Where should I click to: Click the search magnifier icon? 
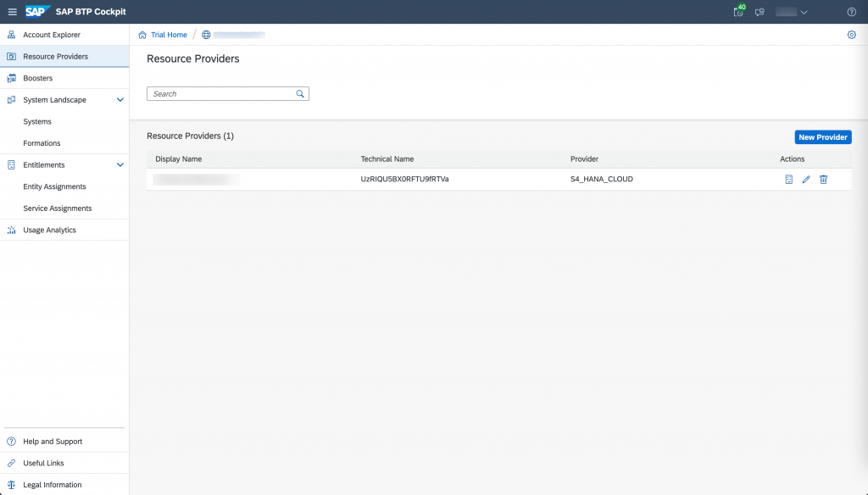coord(300,93)
